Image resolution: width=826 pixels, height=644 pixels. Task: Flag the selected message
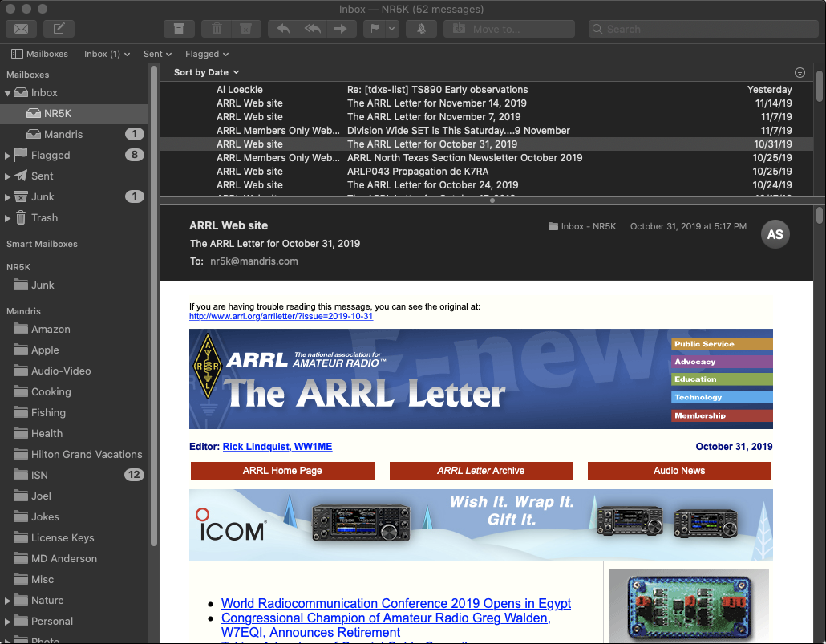tap(375, 29)
